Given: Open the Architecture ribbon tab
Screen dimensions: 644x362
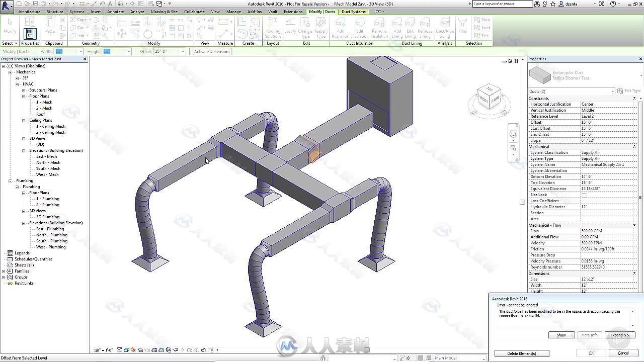Looking at the screenshot, I should coord(29,12).
